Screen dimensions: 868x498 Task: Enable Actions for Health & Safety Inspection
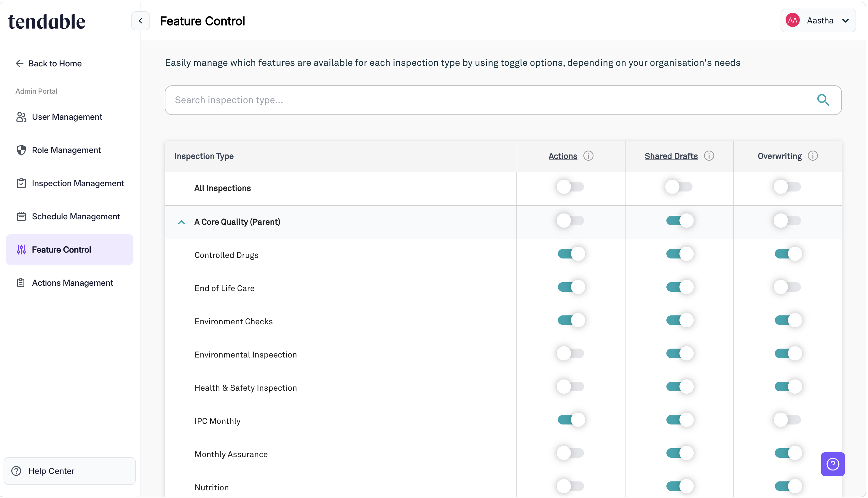coord(570,387)
